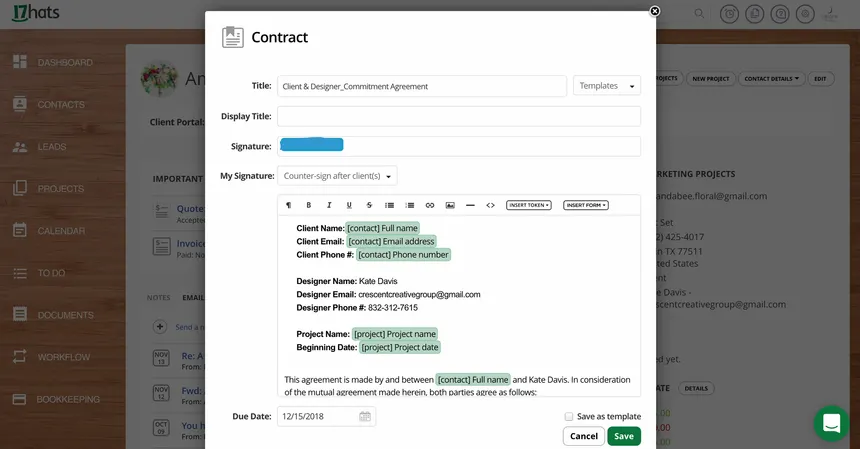Screen dimensions: 860x449
Task: Open the chat support widget
Action: coord(831,424)
